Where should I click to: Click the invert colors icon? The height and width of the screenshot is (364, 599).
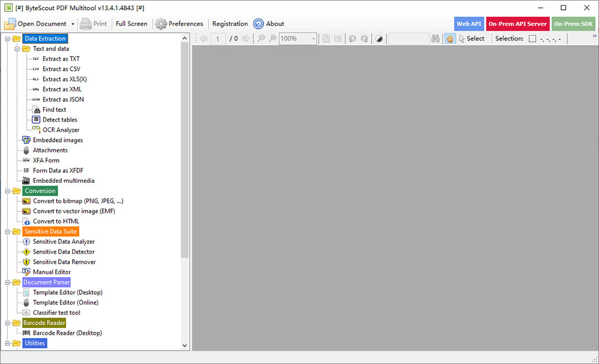pos(379,39)
